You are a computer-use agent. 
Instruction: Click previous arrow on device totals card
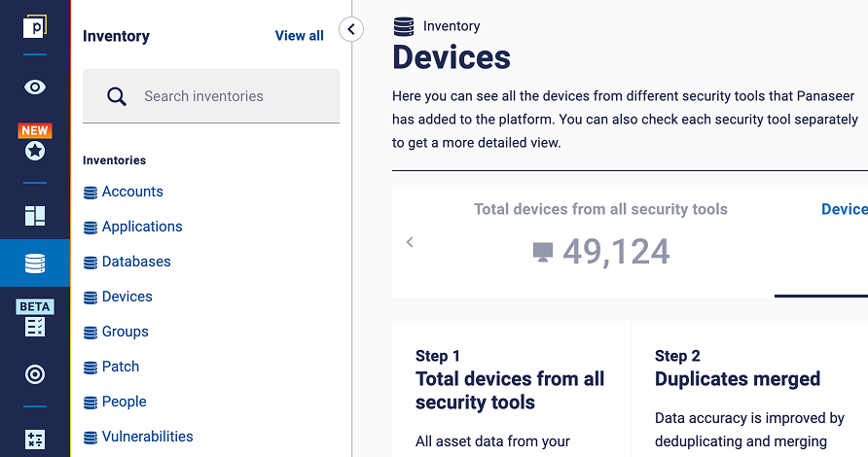[410, 242]
